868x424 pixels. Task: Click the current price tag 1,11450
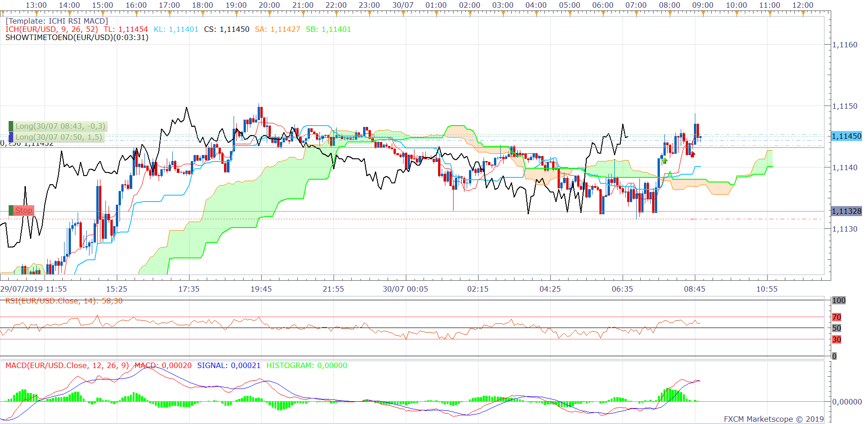(x=847, y=136)
